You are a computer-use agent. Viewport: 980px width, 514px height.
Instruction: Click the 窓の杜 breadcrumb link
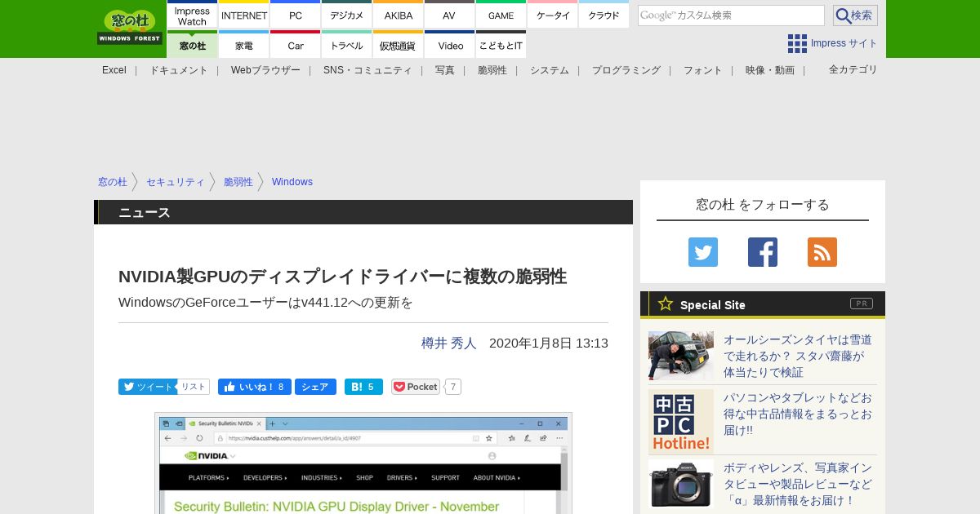(x=113, y=182)
